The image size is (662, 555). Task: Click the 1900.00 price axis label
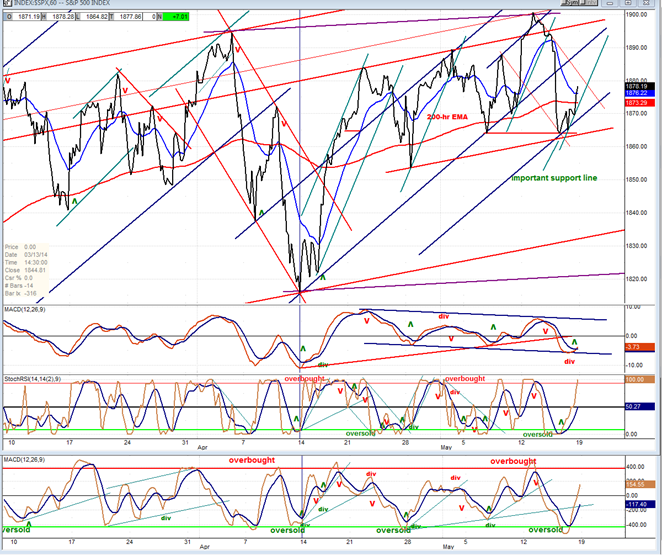(x=637, y=14)
